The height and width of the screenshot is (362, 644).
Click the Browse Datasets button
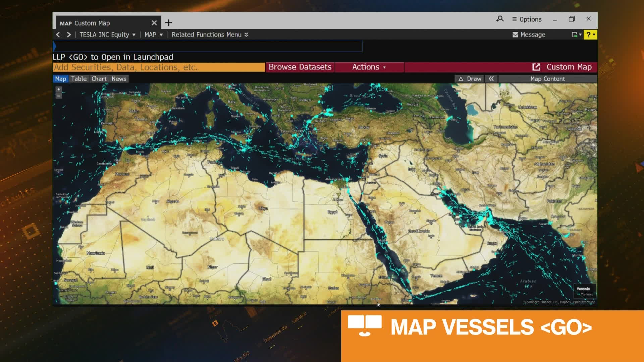(300, 67)
